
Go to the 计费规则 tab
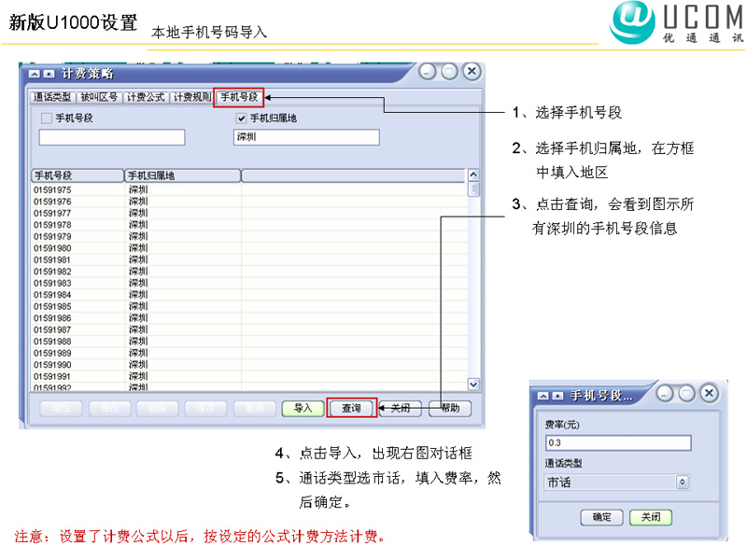pos(192,98)
